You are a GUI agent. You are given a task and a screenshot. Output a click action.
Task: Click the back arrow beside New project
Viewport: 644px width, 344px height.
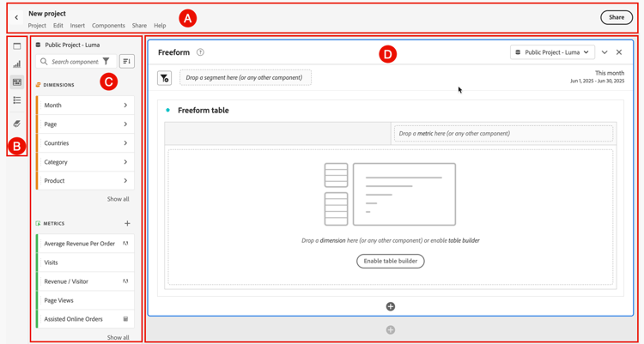pos(16,18)
